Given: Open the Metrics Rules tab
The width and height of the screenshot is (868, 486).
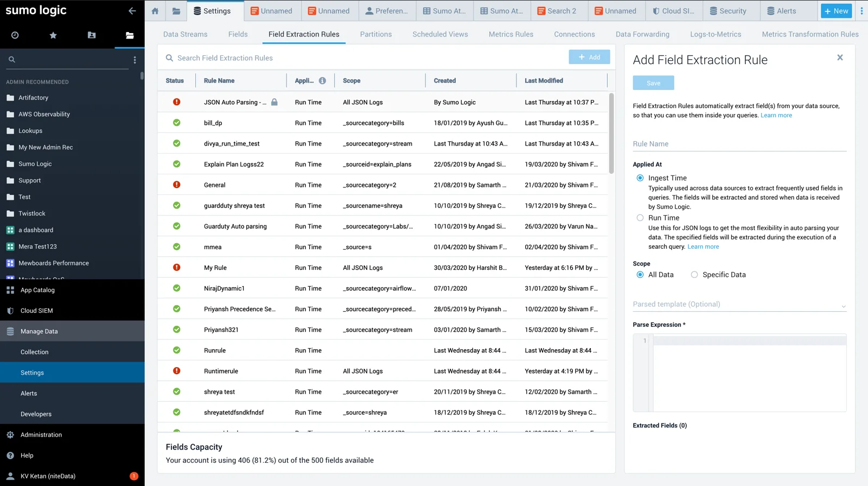Looking at the screenshot, I should [x=510, y=34].
